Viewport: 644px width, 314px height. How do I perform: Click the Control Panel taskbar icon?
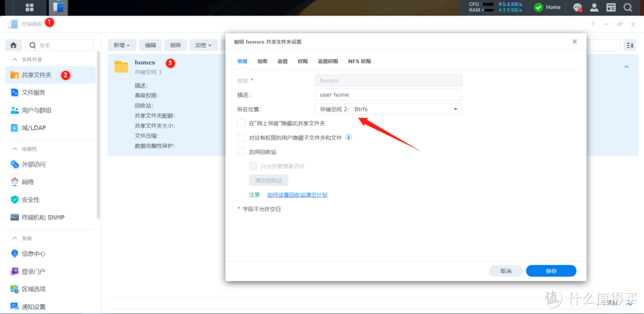(58, 7)
